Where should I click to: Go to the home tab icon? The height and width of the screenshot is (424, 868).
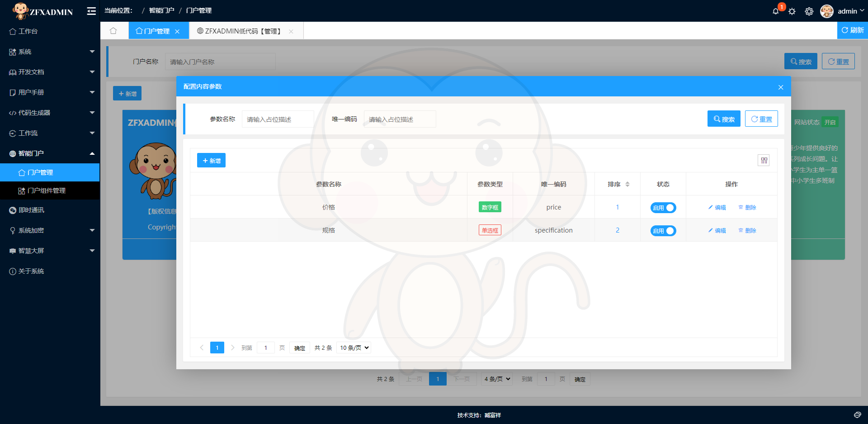pos(113,31)
